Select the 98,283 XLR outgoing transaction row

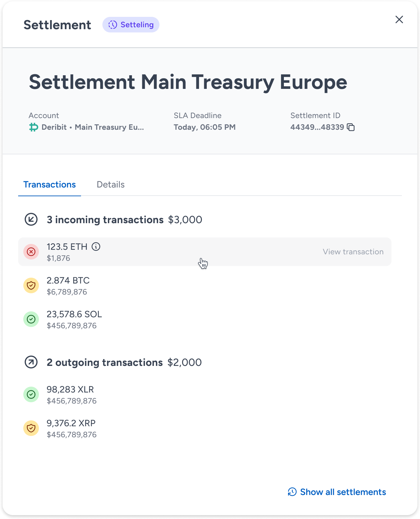coord(205,394)
